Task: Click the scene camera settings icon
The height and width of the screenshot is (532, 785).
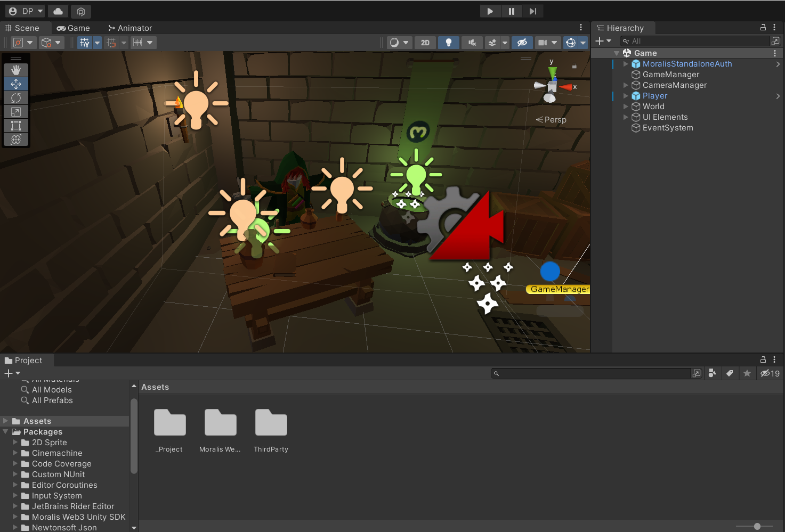Action: pyautogui.click(x=543, y=43)
